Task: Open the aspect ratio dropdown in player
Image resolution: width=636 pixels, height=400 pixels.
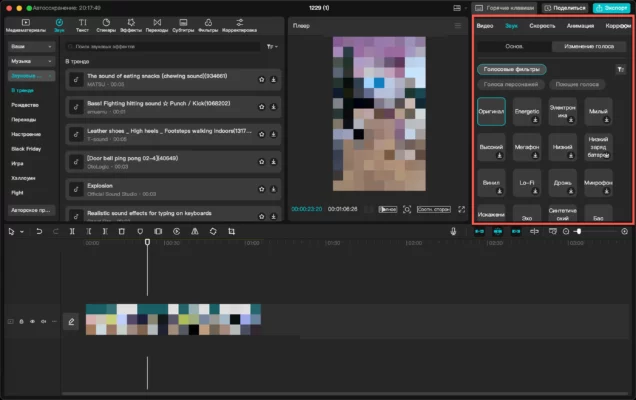Action: [434, 209]
